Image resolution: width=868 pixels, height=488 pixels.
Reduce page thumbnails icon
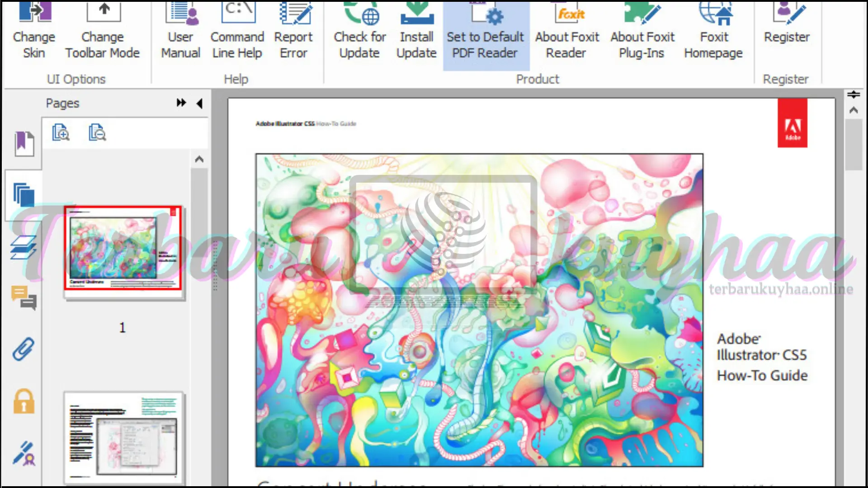pos(97,132)
